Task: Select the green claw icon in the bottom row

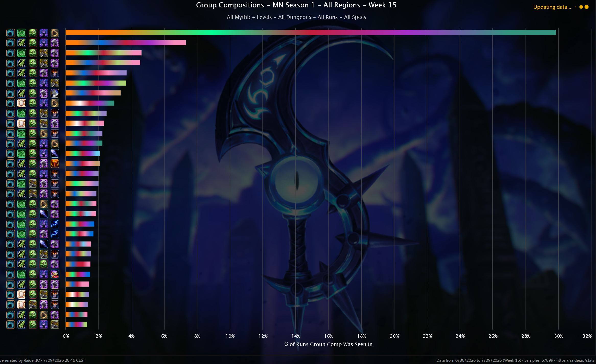Action: coord(22,324)
